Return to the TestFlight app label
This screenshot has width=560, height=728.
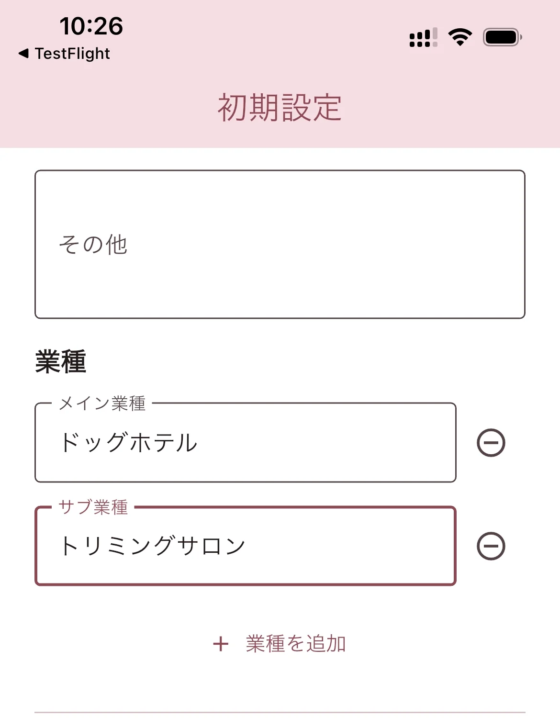coord(72,54)
